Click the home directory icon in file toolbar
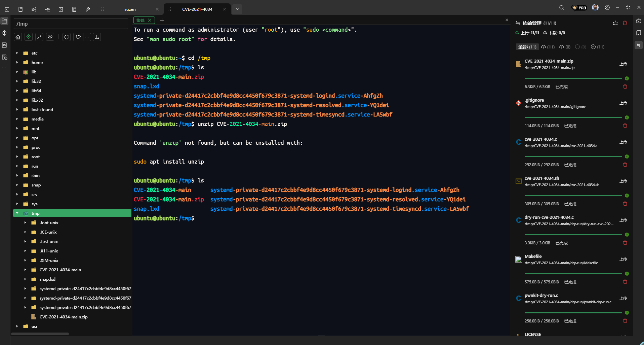Image resolution: width=644 pixels, height=345 pixels. click(18, 37)
